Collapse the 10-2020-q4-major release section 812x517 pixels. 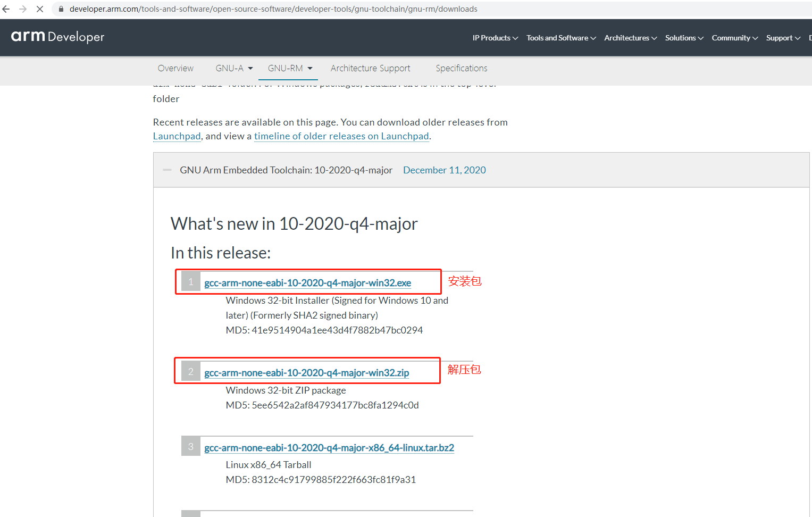coord(167,169)
